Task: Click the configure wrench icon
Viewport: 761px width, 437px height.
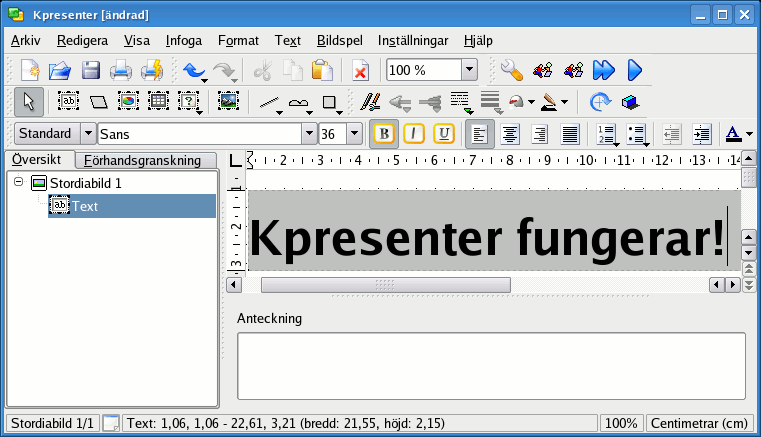Action: (x=512, y=70)
